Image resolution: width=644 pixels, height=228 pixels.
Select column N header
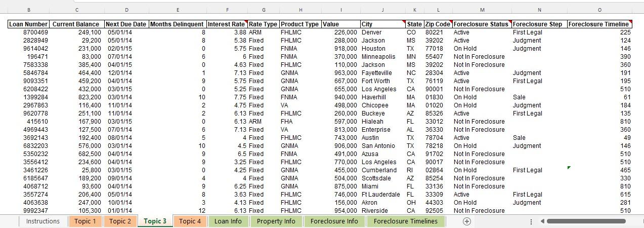pos(539,10)
